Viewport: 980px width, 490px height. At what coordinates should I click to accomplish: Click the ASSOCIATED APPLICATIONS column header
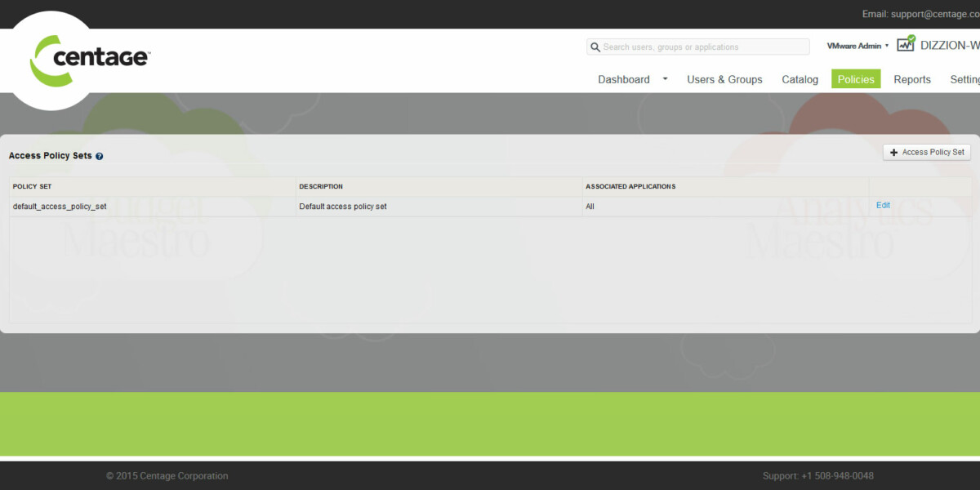coord(630,187)
